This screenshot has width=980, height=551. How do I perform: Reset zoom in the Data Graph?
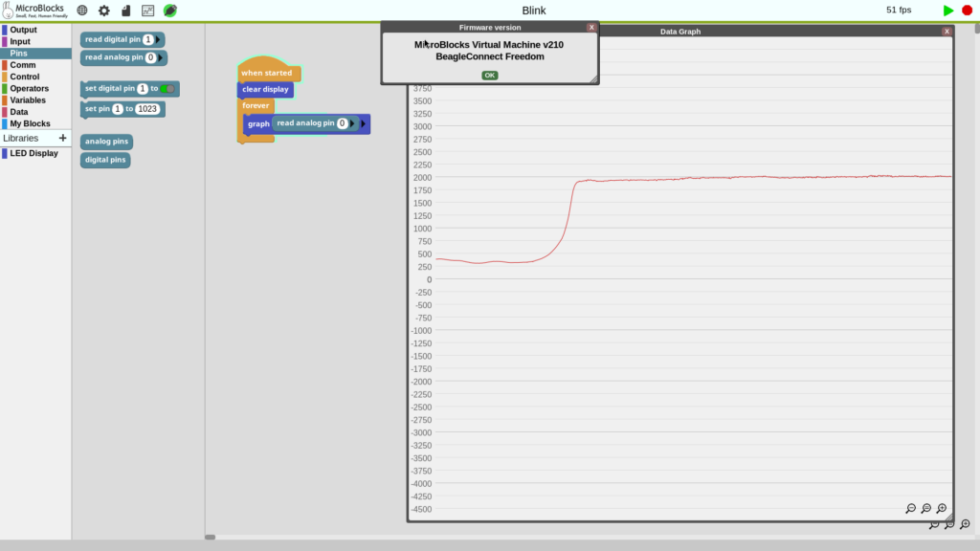(926, 509)
